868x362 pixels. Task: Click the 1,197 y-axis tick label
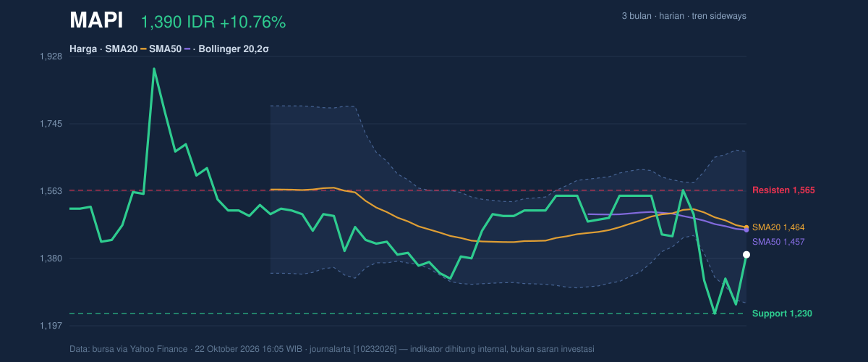point(50,326)
